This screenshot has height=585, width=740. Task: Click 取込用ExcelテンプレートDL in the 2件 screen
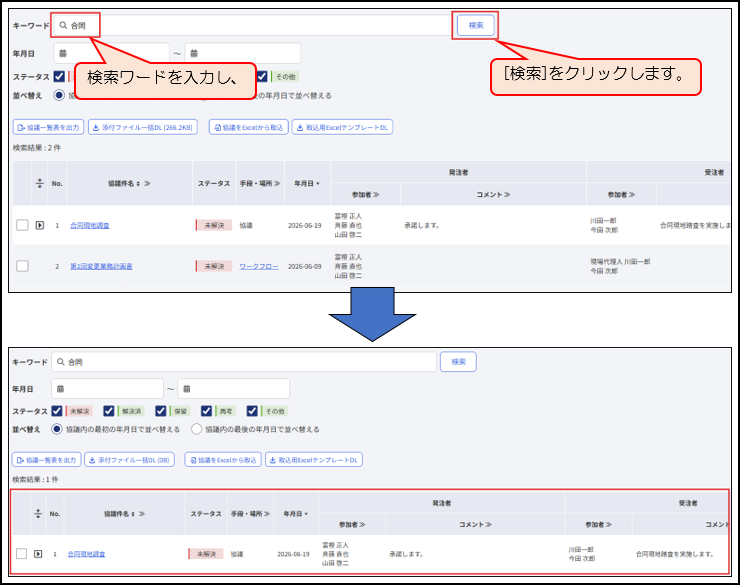(x=342, y=127)
